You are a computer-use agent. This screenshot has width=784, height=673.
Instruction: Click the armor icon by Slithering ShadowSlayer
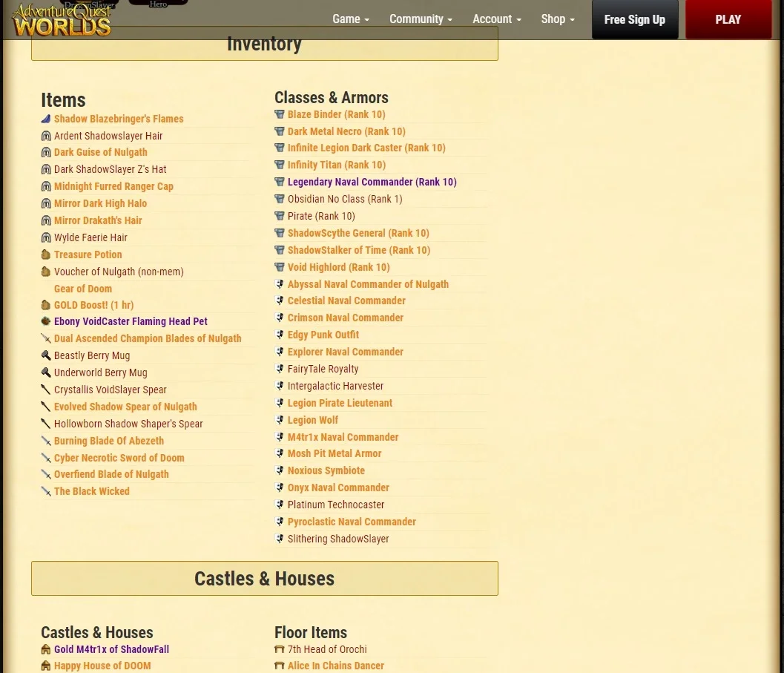click(x=280, y=539)
